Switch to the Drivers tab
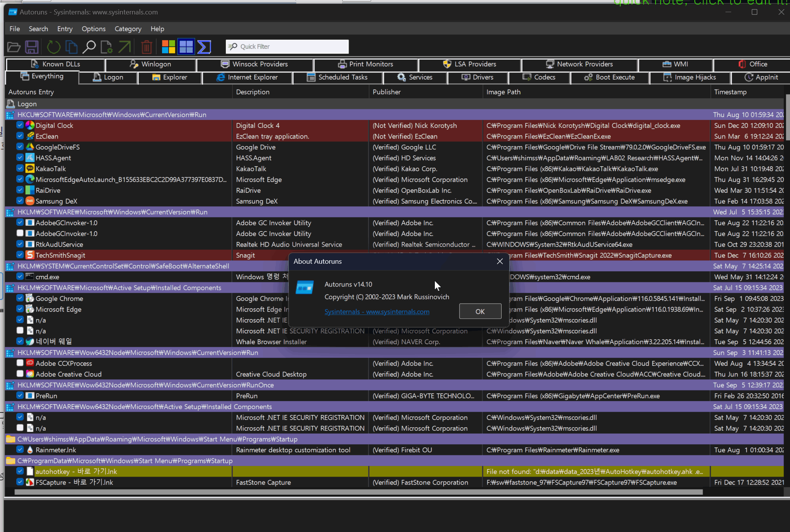 tap(477, 77)
